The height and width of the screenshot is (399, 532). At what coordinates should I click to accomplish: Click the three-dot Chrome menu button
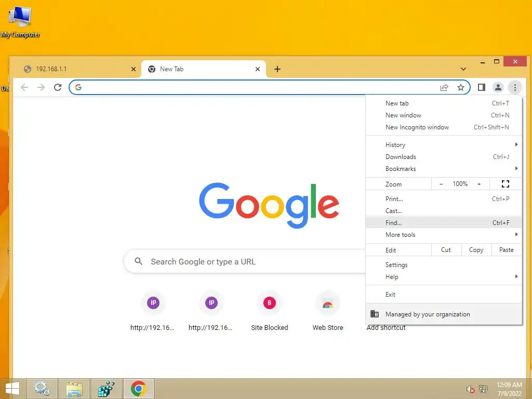(515, 87)
